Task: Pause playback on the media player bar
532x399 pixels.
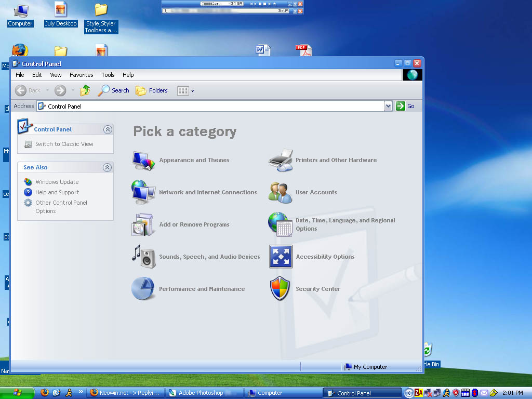Action: (260, 4)
